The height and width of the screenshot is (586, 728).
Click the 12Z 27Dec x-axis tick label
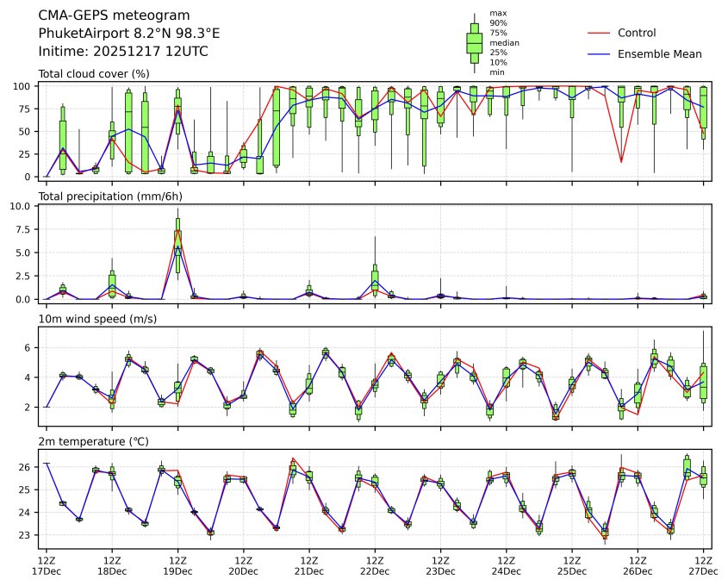pos(702,565)
